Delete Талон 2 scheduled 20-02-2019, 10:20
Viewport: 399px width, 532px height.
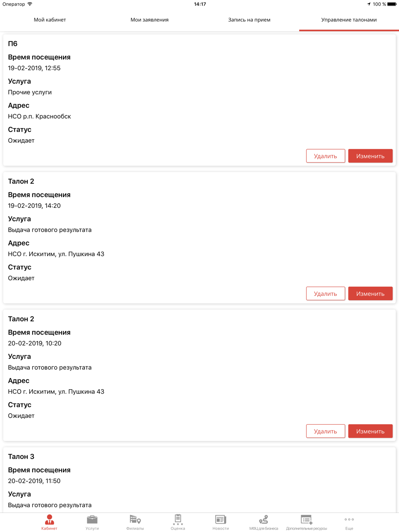[x=326, y=431]
